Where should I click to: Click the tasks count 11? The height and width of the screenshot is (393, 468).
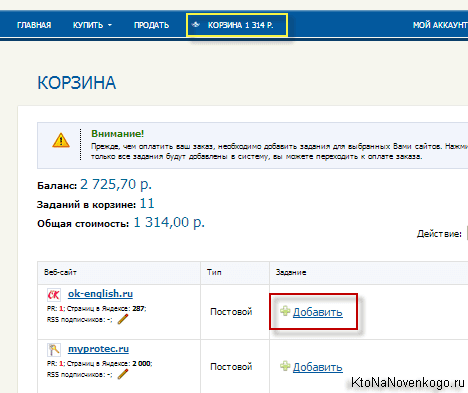point(147,203)
